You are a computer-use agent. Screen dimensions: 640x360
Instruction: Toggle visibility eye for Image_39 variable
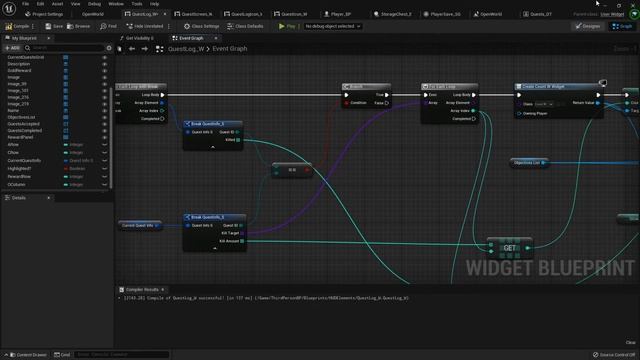(x=104, y=84)
